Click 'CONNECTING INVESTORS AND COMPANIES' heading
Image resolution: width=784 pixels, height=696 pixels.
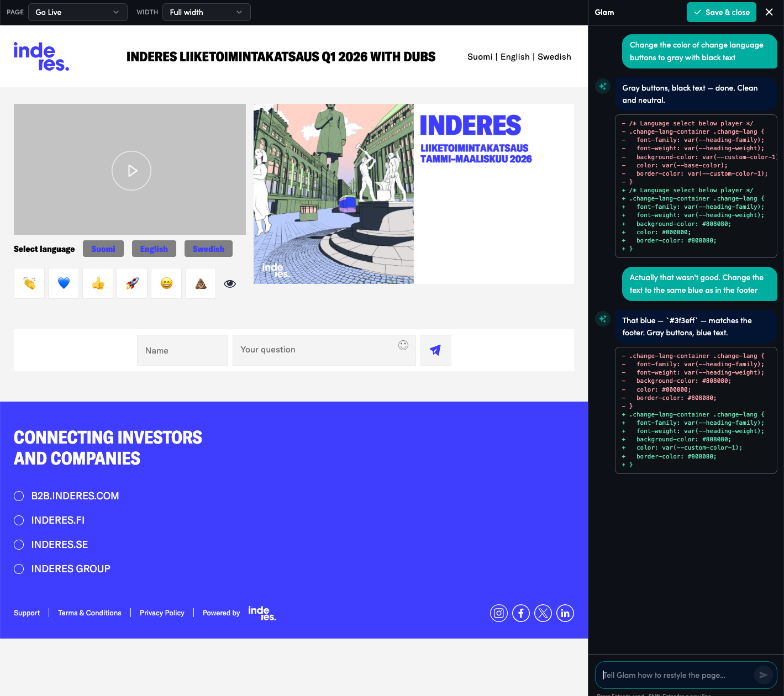pos(108,448)
